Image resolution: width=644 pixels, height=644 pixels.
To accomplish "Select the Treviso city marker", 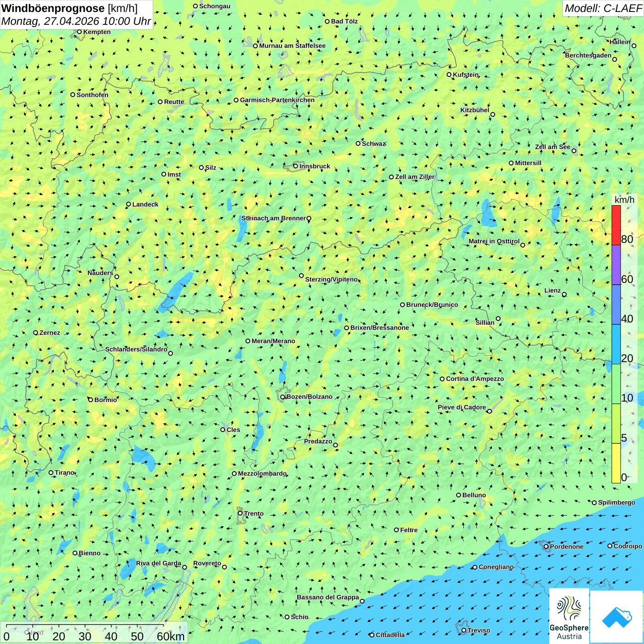I will pyautogui.click(x=464, y=630).
